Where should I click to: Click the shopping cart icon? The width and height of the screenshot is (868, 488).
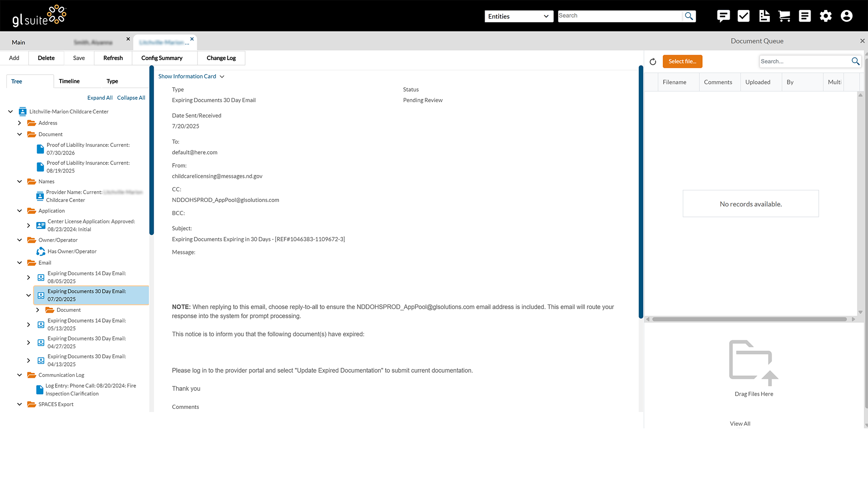[x=784, y=16]
